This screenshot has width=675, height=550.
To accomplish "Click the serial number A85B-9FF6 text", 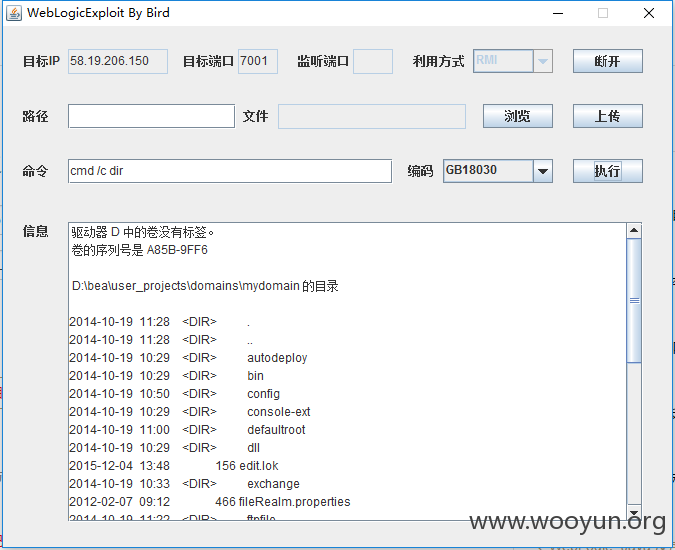I will coord(177,250).
